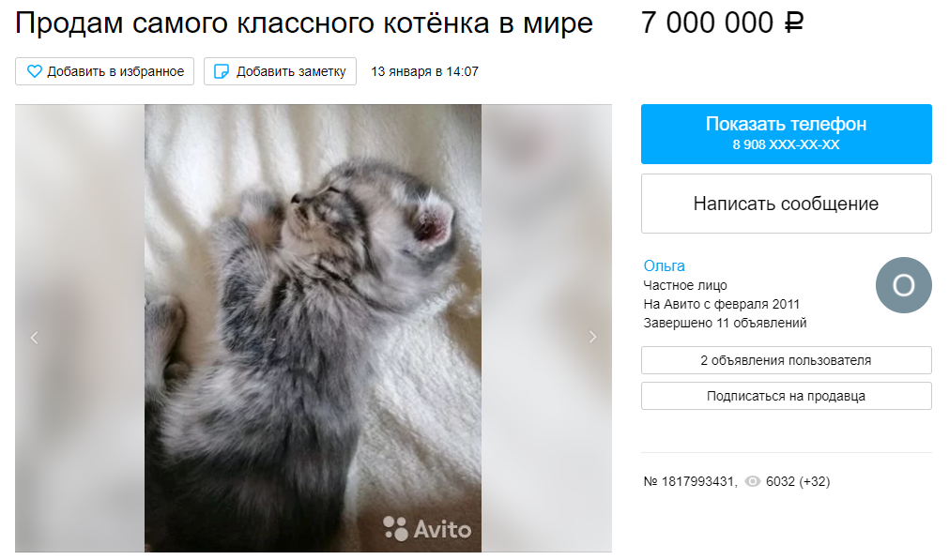Show next photo with right arrow
Viewport: 949px width, 560px height.
[592, 337]
